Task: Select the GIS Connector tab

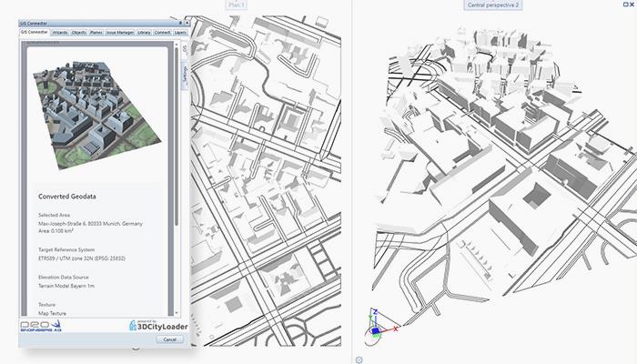Action: pyautogui.click(x=35, y=32)
